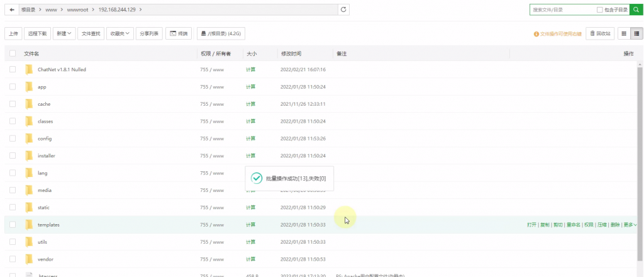Open the Favorites (收藏夹) dropdown
644x277 pixels.
point(119,33)
